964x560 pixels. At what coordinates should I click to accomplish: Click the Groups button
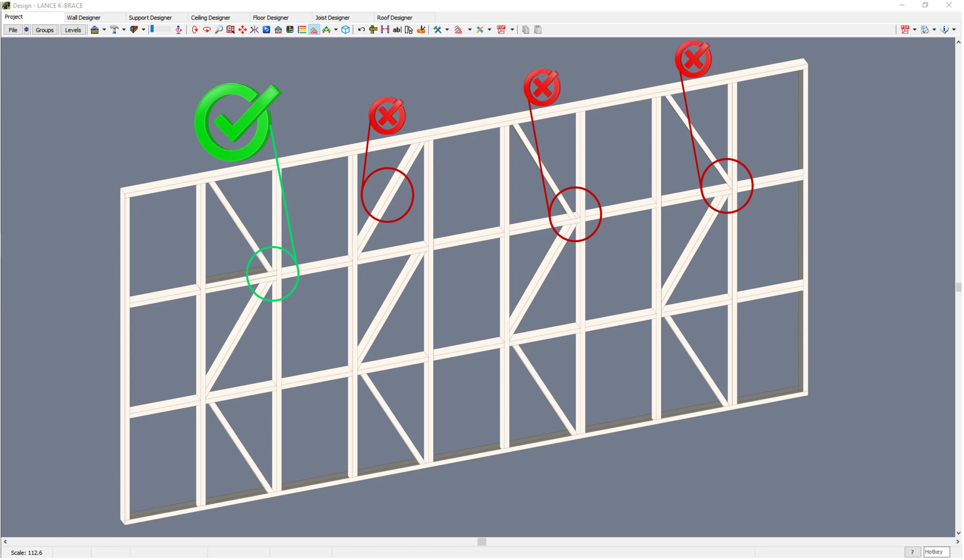[x=44, y=30]
